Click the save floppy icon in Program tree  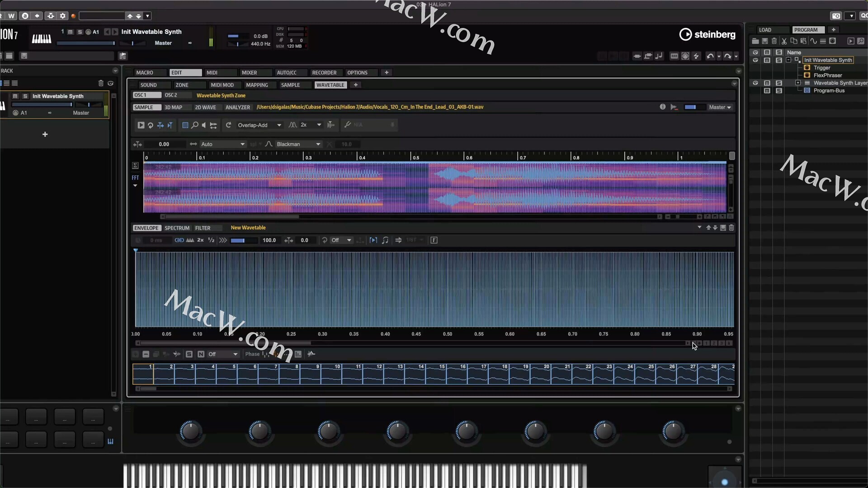pos(765,41)
